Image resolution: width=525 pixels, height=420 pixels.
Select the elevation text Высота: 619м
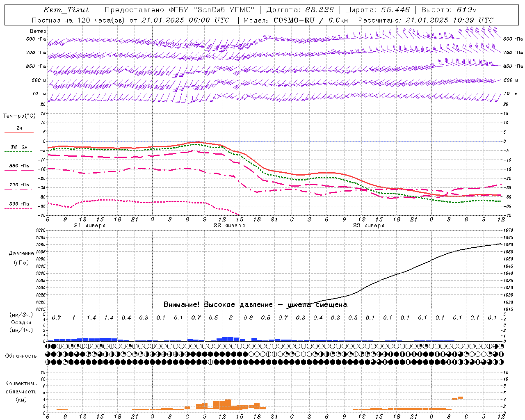[449, 10]
